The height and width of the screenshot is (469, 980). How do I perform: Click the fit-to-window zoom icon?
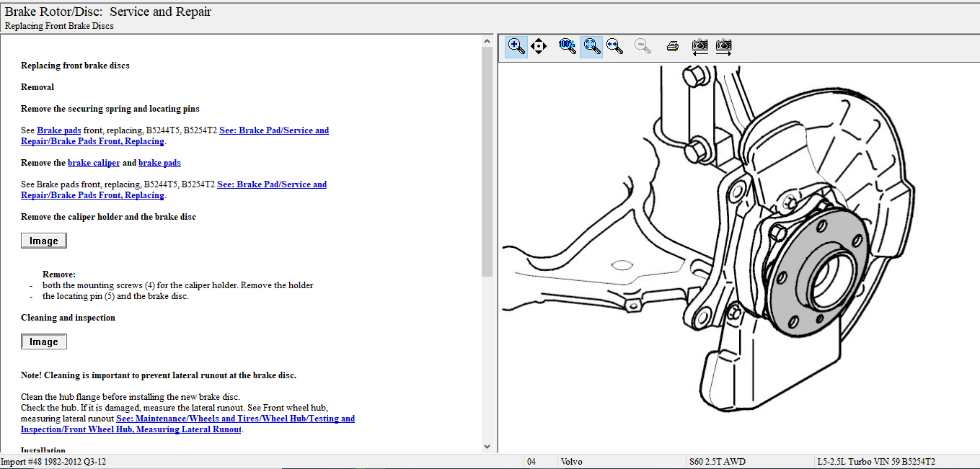pyautogui.click(x=591, y=47)
